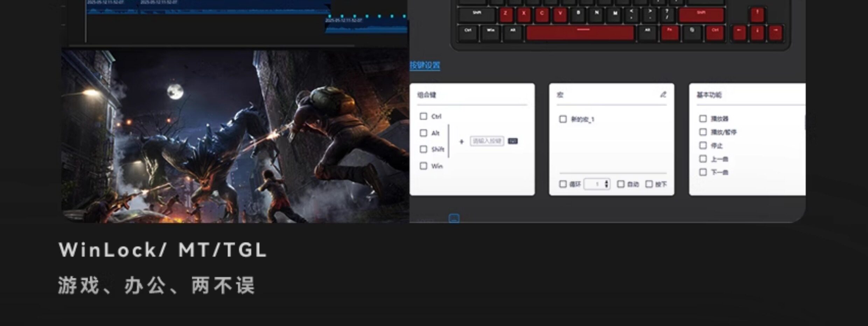
Task: Open the 按键设置 tab link
Action: click(x=425, y=65)
